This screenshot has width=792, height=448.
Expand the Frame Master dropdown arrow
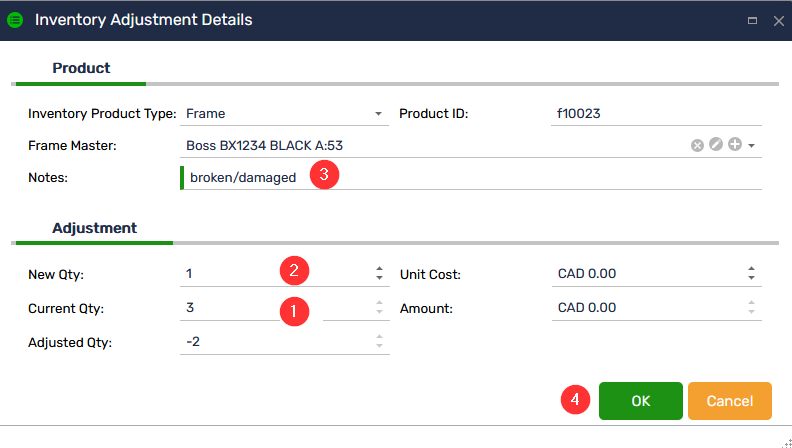click(x=752, y=146)
